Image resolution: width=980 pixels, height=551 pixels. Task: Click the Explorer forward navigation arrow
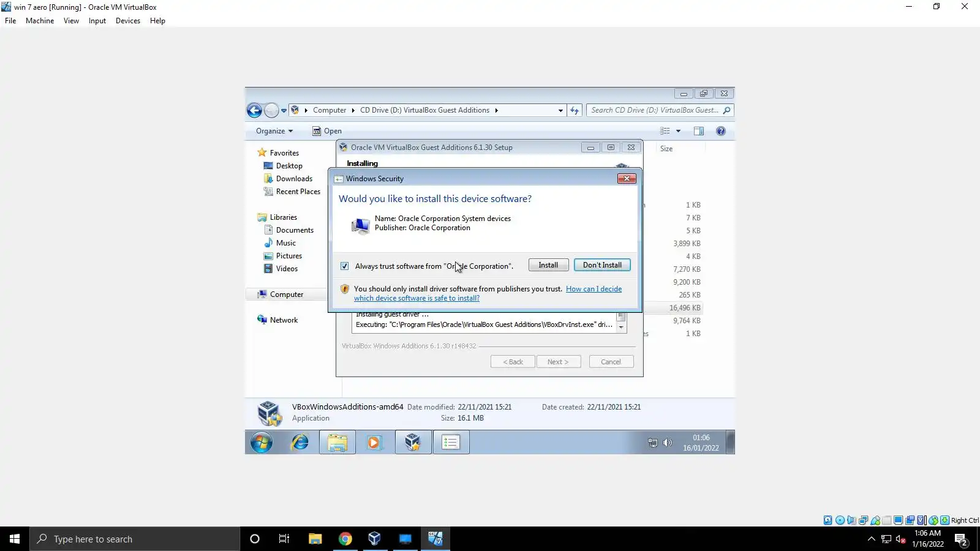[x=271, y=110]
